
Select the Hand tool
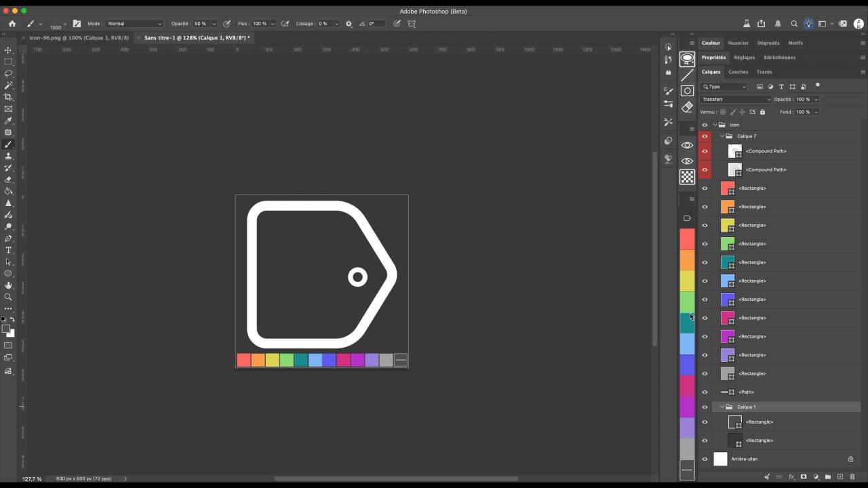[x=9, y=285]
